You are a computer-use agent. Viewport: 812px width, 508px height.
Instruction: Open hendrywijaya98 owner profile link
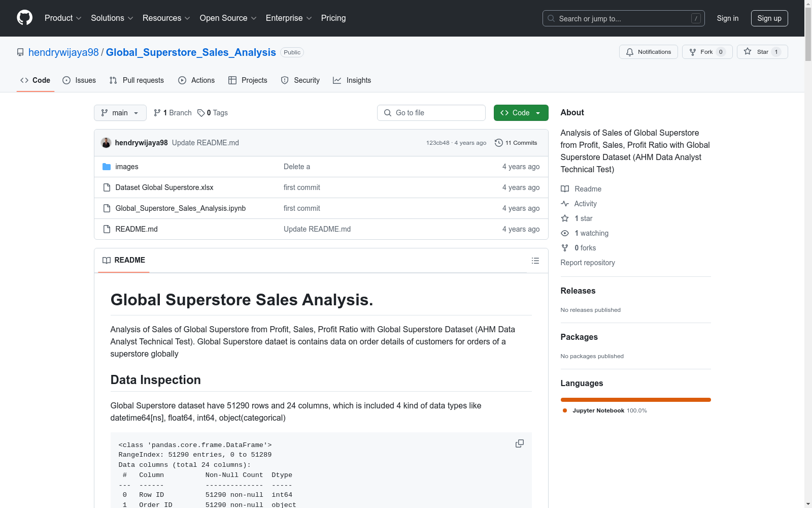(63, 52)
